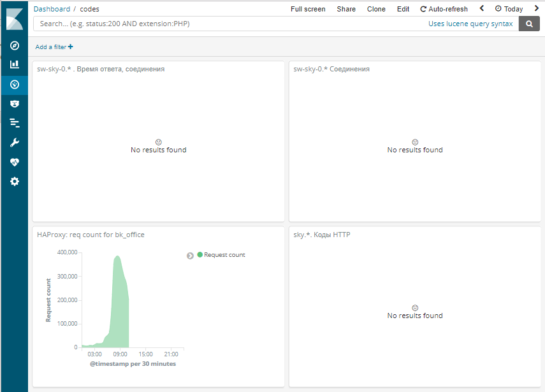This screenshot has height=392, width=545.
Task: Open Visualize via the bar chart icon
Action: (14, 64)
